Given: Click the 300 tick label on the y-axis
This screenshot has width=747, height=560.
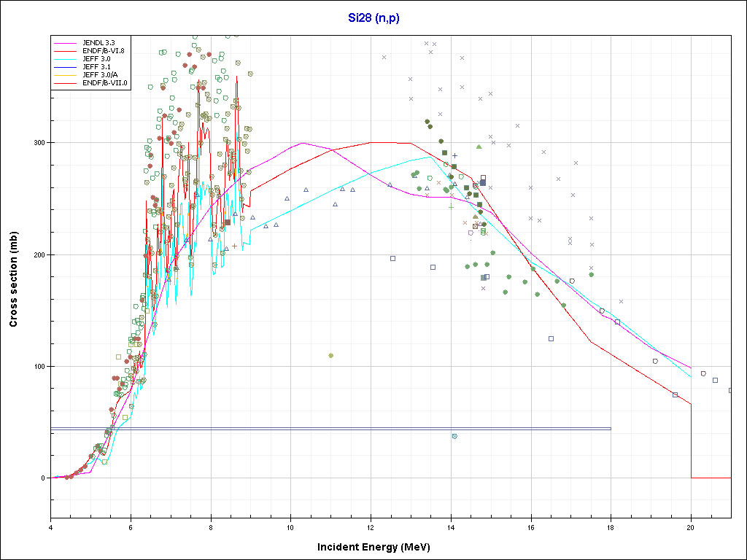Looking at the screenshot, I should [36, 143].
